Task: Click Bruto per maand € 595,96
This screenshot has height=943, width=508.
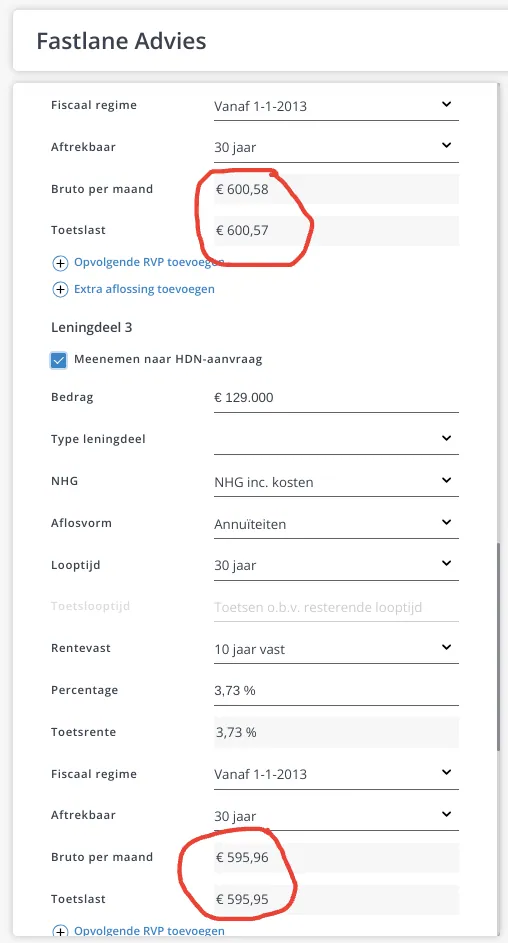Action: (x=336, y=858)
